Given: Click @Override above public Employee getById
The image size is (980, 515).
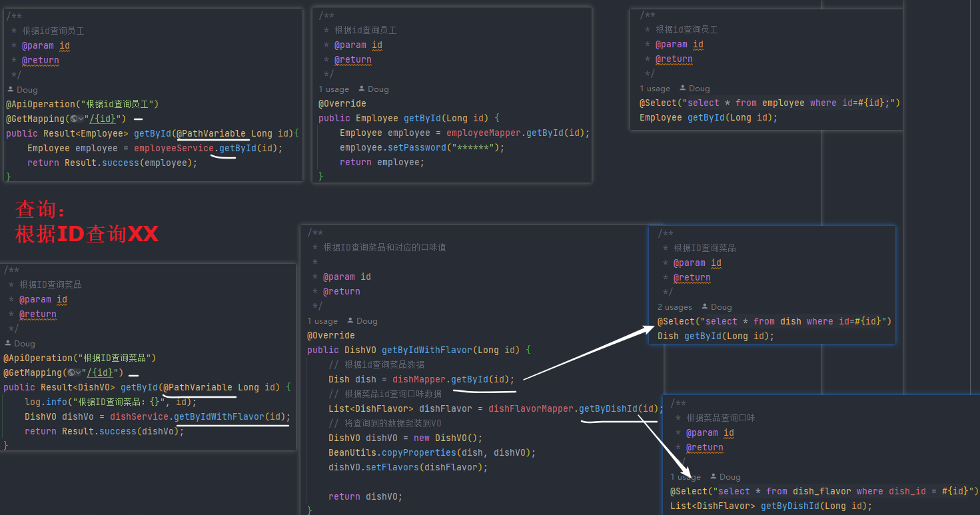Looking at the screenshot, I should tap(342, 103).
